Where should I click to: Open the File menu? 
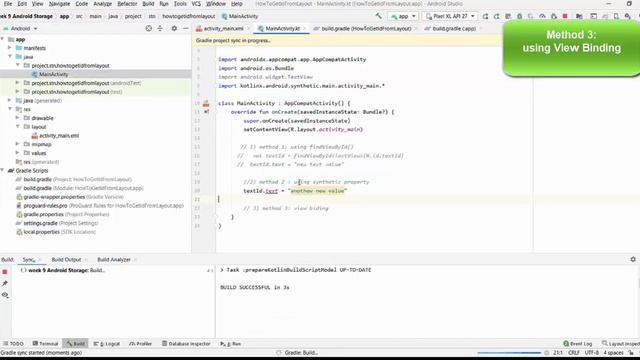pyautogui.click(x=8, y=4)
